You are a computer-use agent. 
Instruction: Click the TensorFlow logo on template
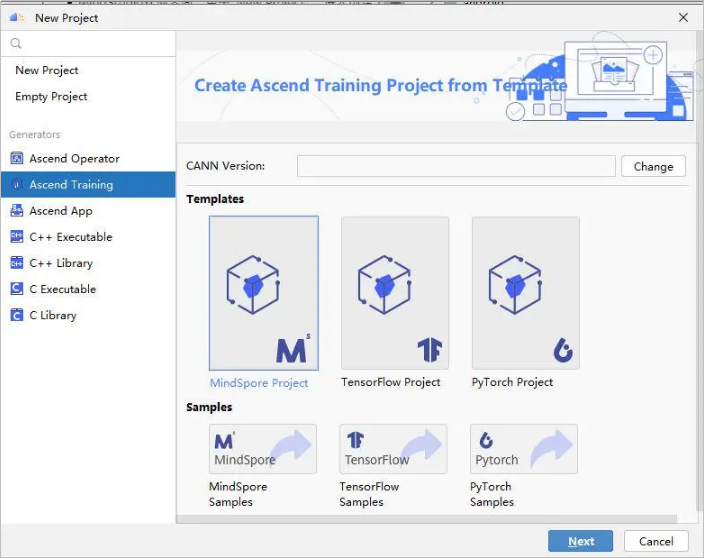[430, 350]
